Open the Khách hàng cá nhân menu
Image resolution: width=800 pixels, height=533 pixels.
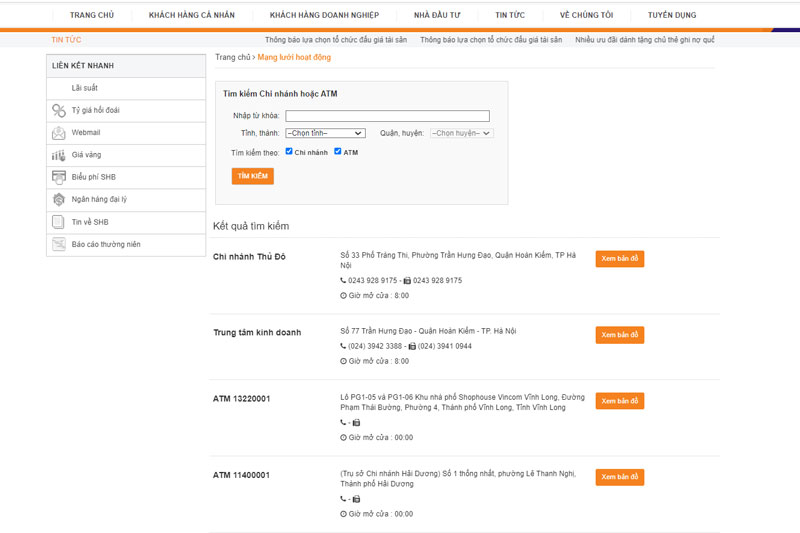coord(192,15)
